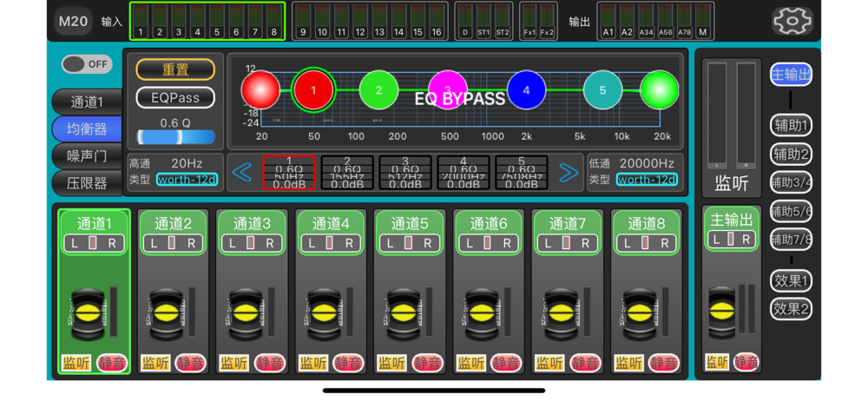Click the 0.6 Q slider

tap(175, 137)
